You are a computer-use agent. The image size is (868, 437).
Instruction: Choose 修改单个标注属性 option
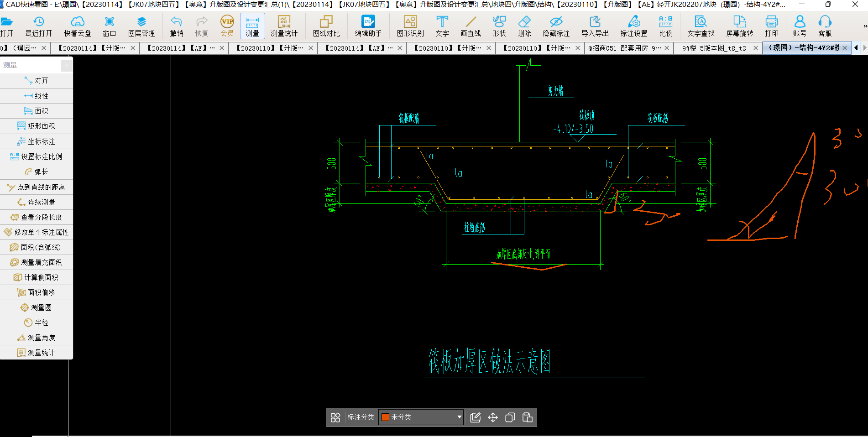pyautogui.click(x=37, y=232)
